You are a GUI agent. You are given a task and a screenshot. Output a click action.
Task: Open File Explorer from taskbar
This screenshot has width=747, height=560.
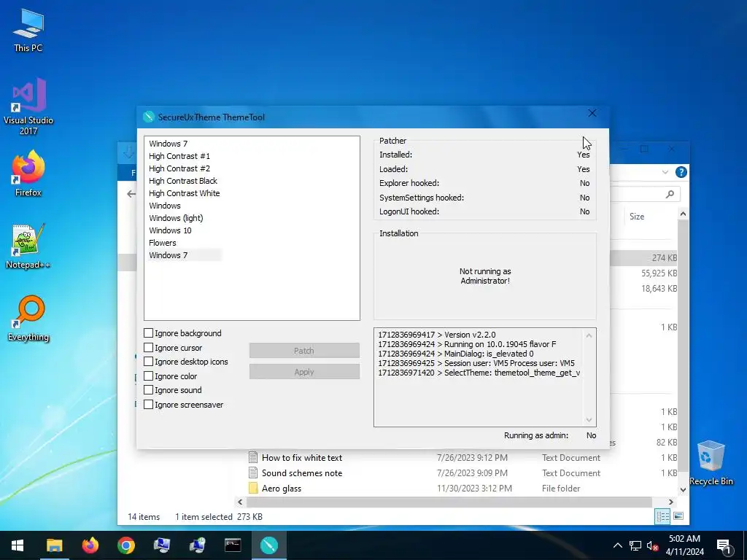pyautogui.click(x=54, y=545)
